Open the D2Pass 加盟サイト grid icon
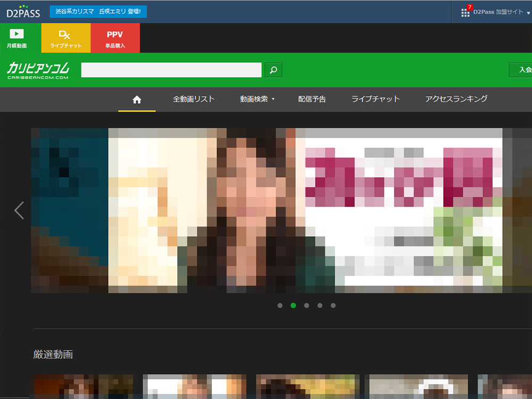 tap(465, 12)
